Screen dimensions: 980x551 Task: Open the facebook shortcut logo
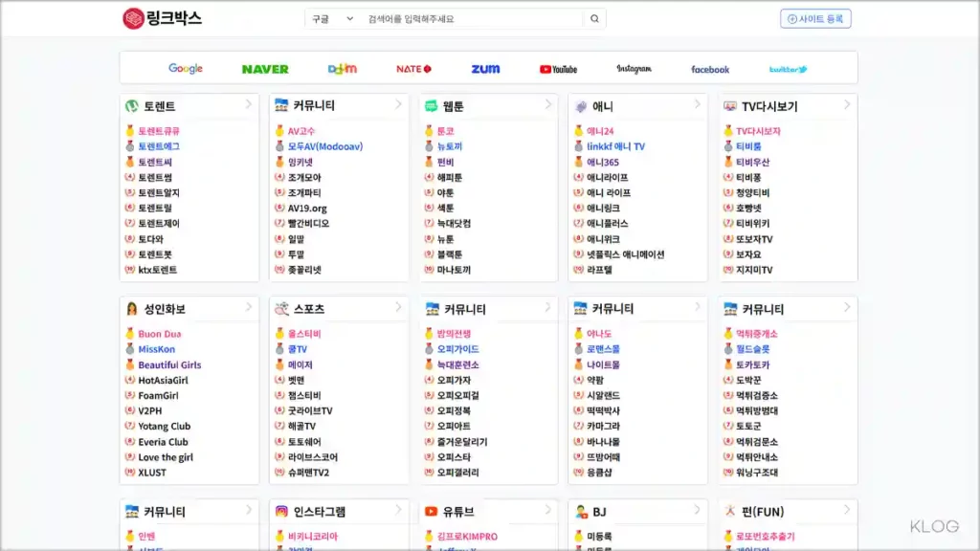710,69
